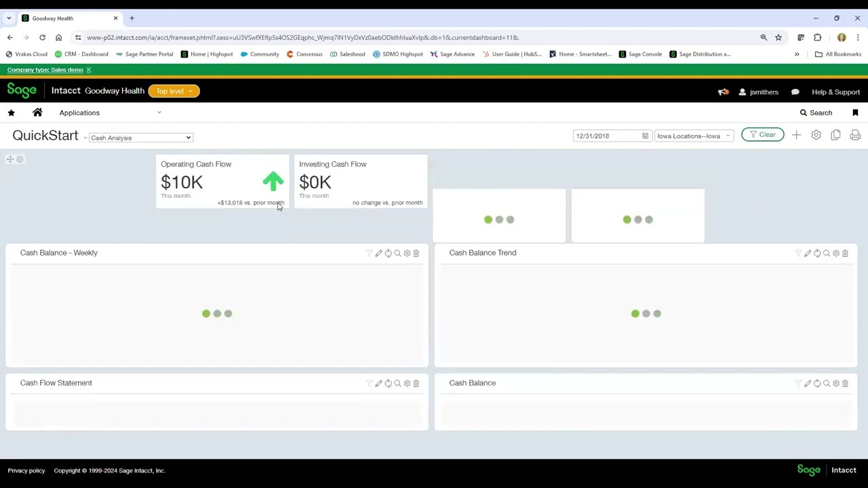Refresh the Cash Balance - Weekly panel
This screenshot has width=868, height=488.
click(389, 253)
